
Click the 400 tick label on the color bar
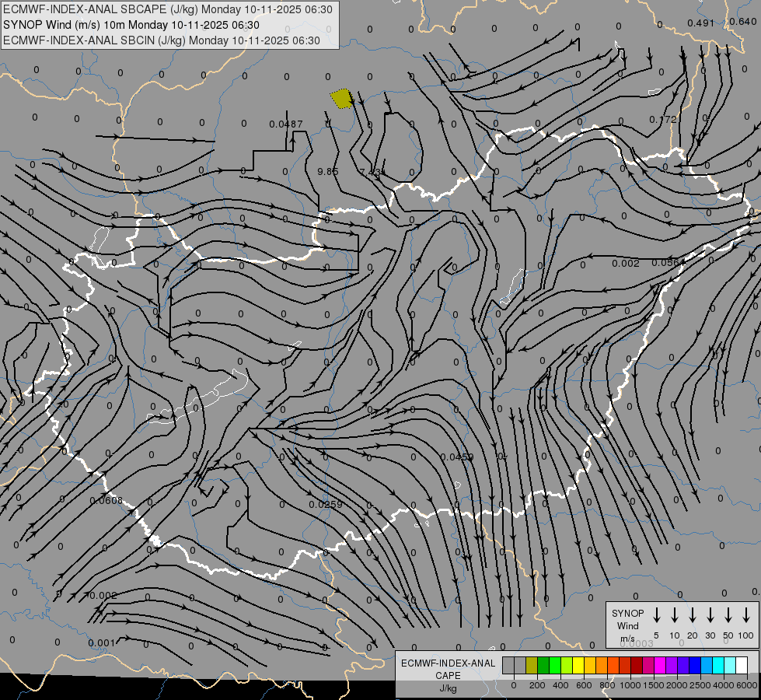coord(560,685)
